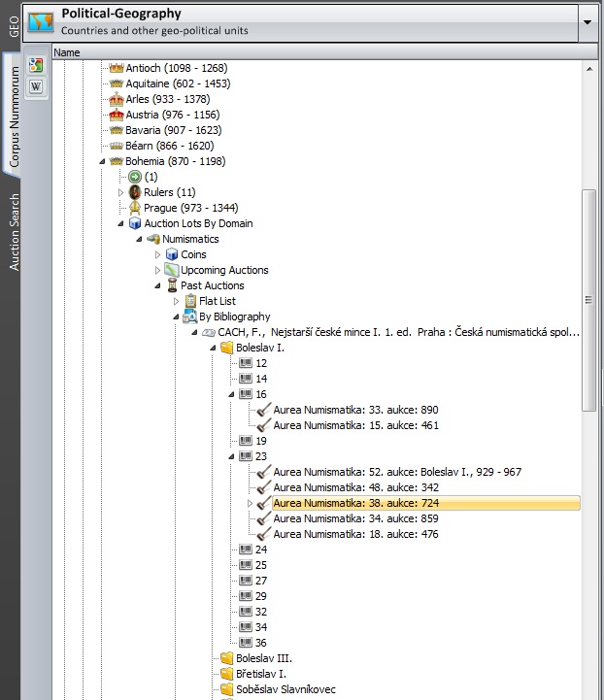Click the CACH book icon
This screenshot has width=604, height=700.
[x=209, y=333]
